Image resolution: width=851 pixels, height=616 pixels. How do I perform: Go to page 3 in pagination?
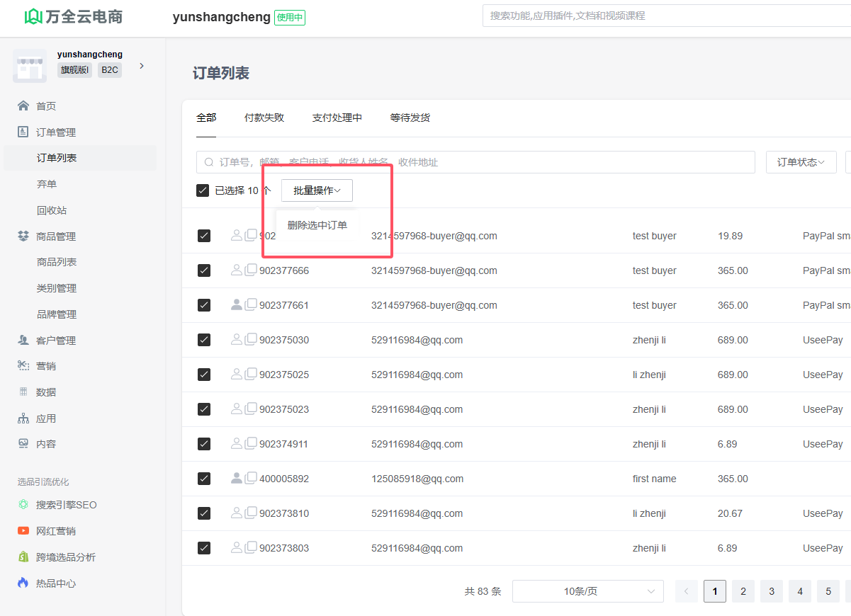772,591
